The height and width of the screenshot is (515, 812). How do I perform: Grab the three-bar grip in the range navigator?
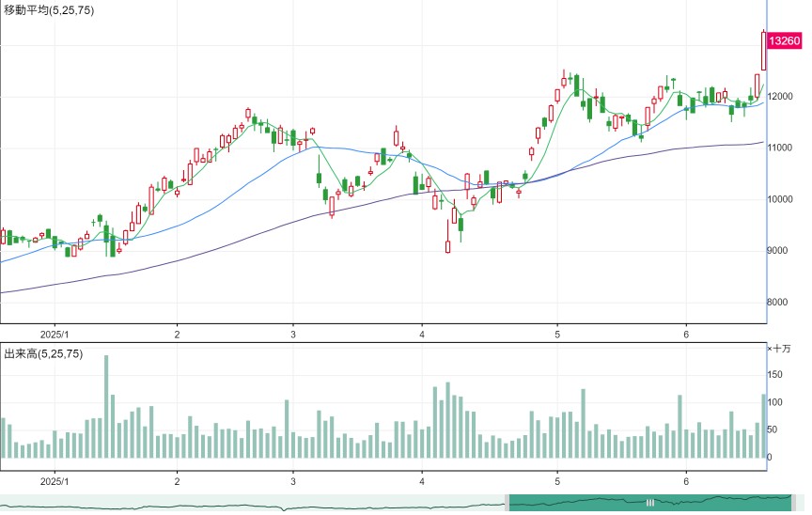click(650, 502)
